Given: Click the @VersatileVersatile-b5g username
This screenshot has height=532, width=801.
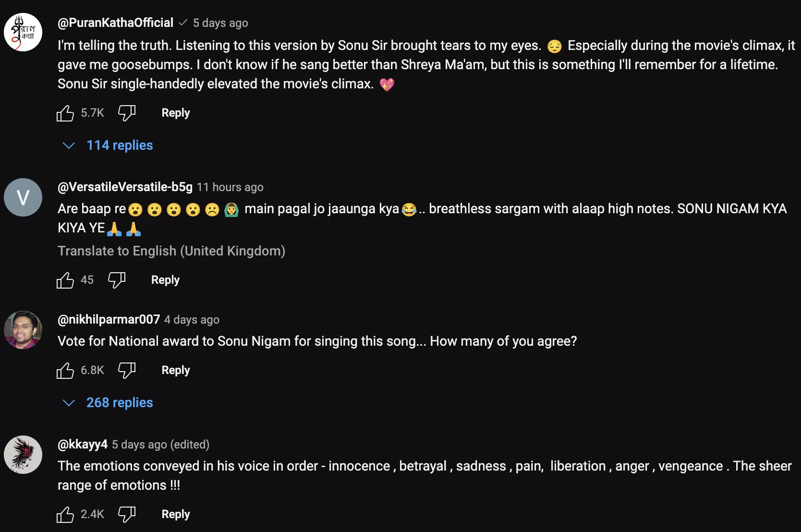Looking at the screenshot, I should [x=125, y=187].
